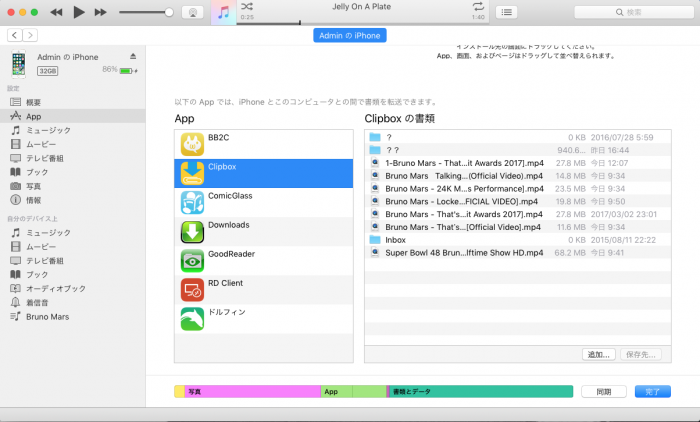This screenshot has width=700, height=422.
Task: Open ブック under On My Device
Action: tap(72, 274)
